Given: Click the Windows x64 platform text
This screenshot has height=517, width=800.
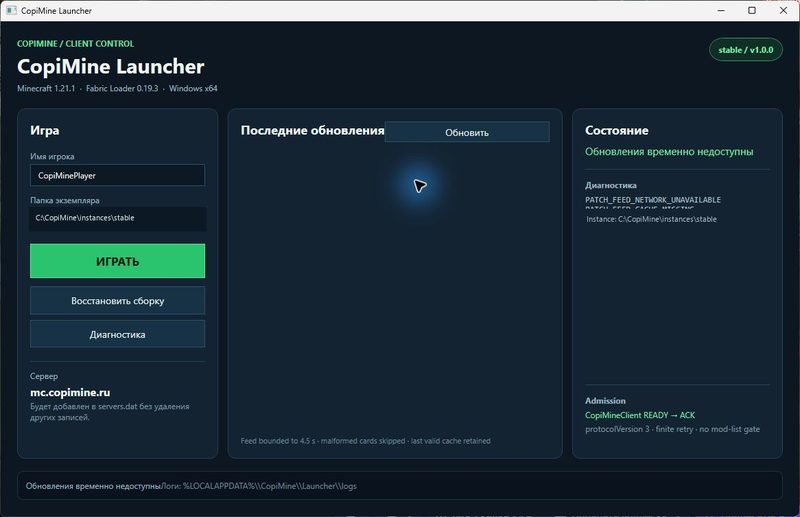Looking at the screenshot, I should coord(193,88).
